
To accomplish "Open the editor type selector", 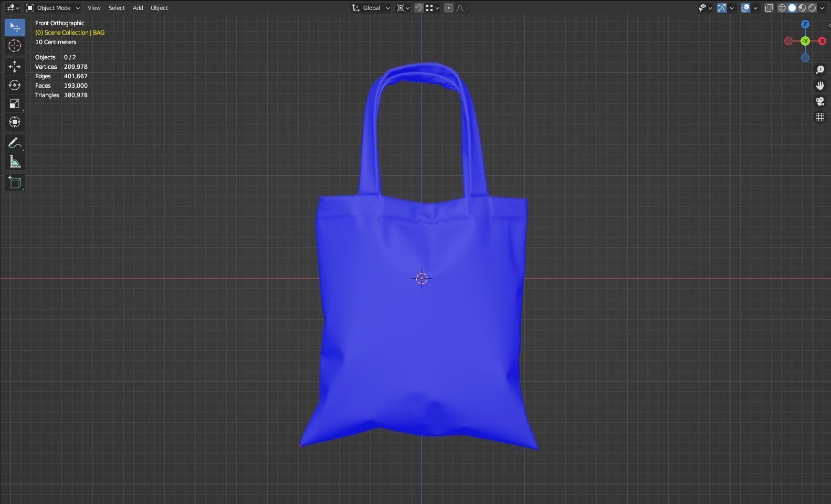I will (x=13, y=8).
